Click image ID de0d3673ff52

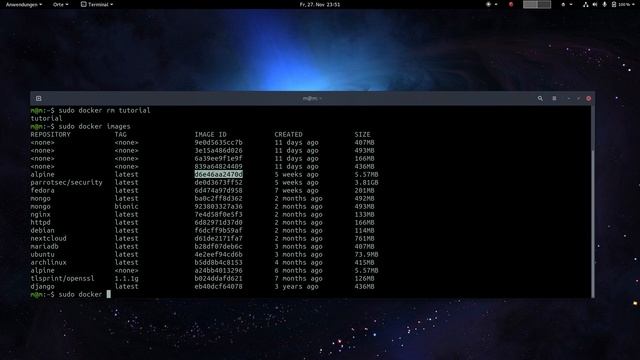coord(218,182)
